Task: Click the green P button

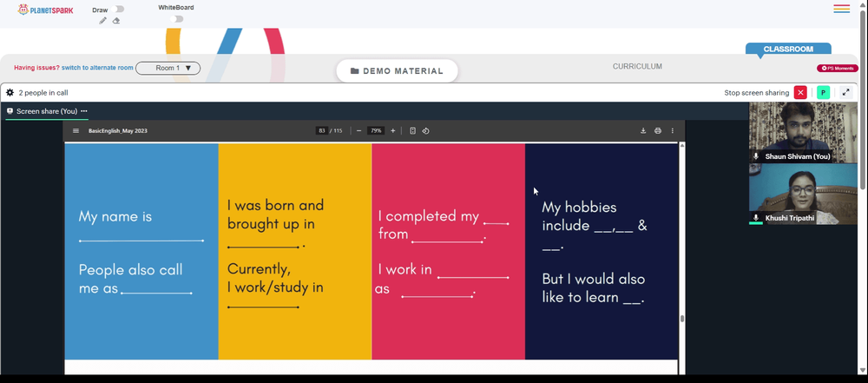Action: click(x=823, y=93)
